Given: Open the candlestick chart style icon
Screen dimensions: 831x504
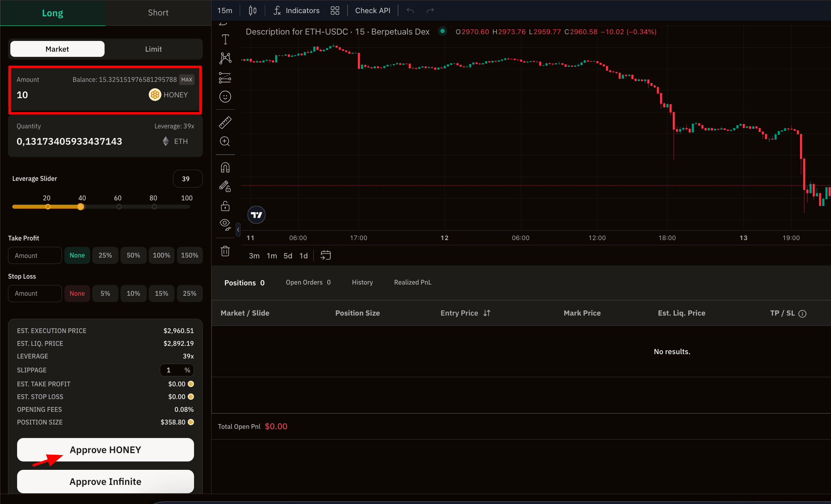Looking at the screenshot, I should [252, 11].
